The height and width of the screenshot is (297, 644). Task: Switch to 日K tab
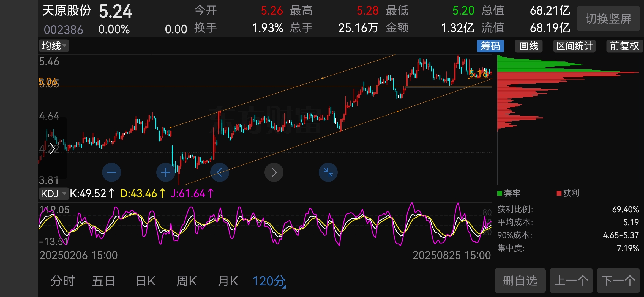pos(146,281)
